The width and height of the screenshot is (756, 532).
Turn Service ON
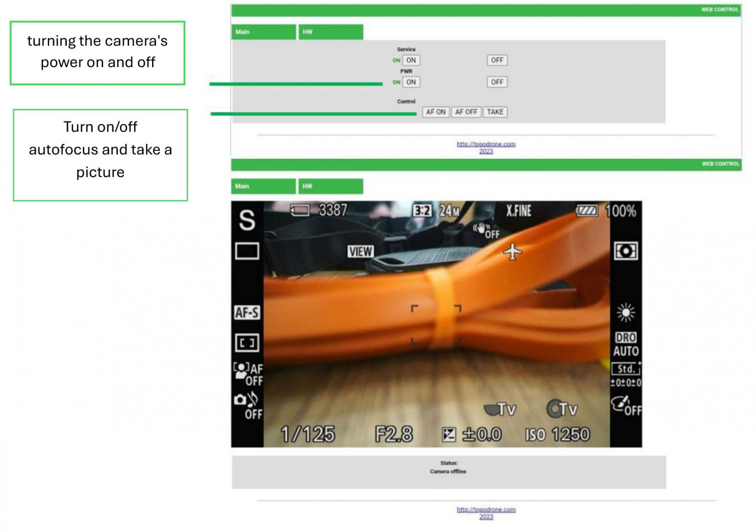click(x=411, y=60)
